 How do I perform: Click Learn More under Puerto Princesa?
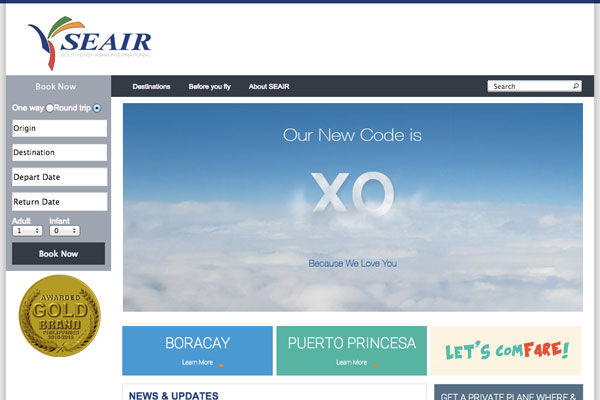tap(352, 362)
